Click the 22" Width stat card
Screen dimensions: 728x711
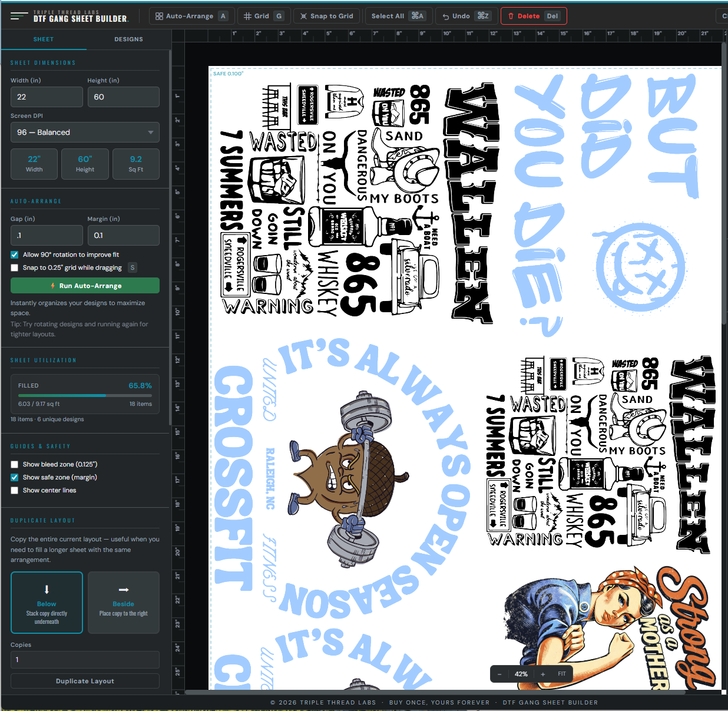click(x=34, y=164)
